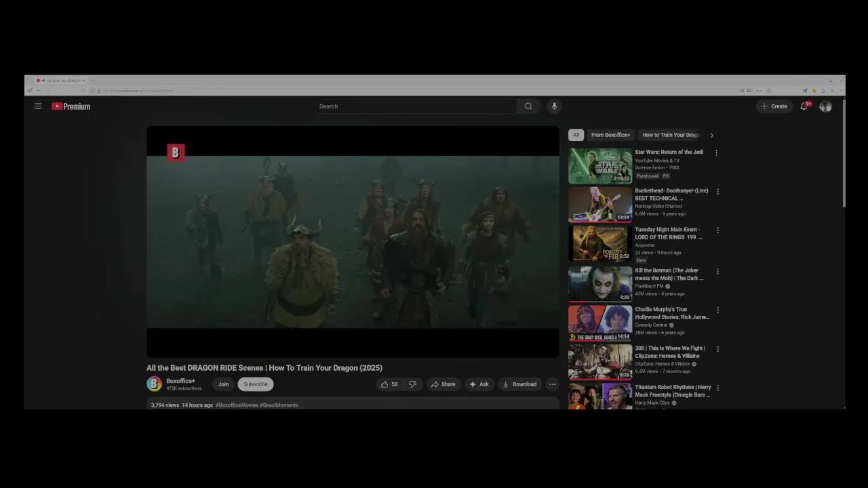Image resolution: width=868 pixels, height=488 pixels.
Task: Click 'YouTube Movies & TV' channel name
Action: pos(657,161)
